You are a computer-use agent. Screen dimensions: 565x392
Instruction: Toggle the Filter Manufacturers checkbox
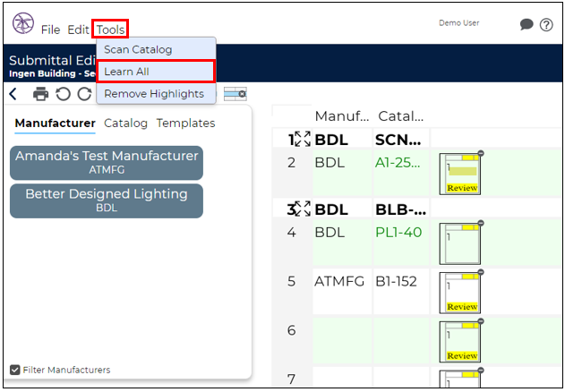click(14, 370)
